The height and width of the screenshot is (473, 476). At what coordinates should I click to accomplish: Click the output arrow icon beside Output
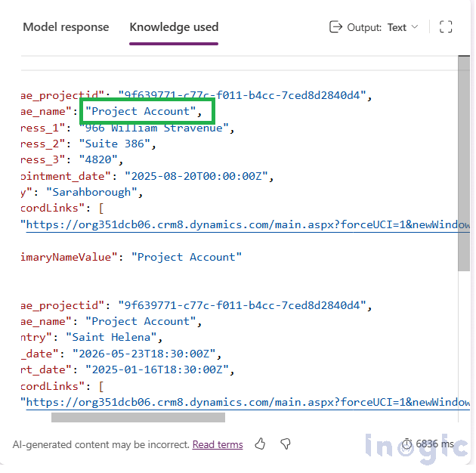(x=335, y=26)
